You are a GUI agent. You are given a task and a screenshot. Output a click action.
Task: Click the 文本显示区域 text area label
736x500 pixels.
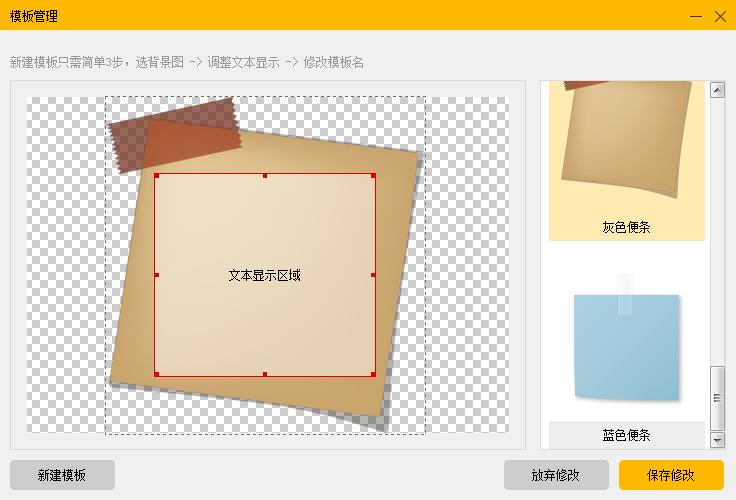coord(265,276)
